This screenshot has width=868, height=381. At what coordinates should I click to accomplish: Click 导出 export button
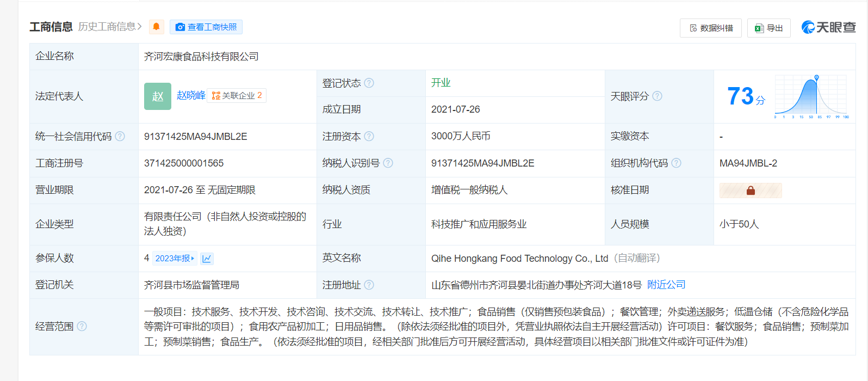[x=769, y=28]
